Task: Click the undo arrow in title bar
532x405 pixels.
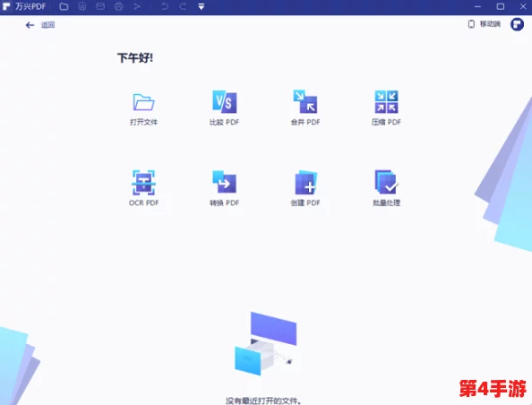Action: 165,6
